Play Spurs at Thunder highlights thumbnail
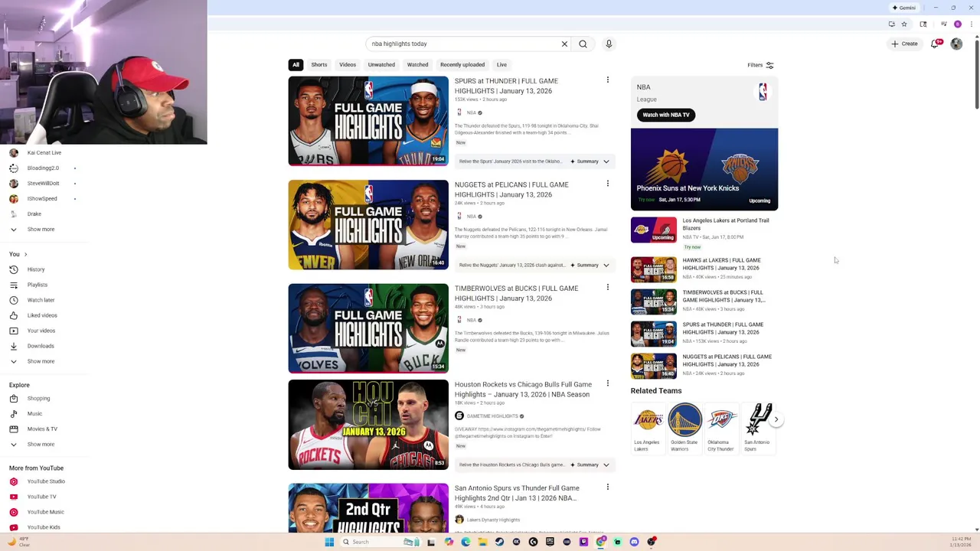The height and width of the screenshot is (551, 980). point(368,121)
